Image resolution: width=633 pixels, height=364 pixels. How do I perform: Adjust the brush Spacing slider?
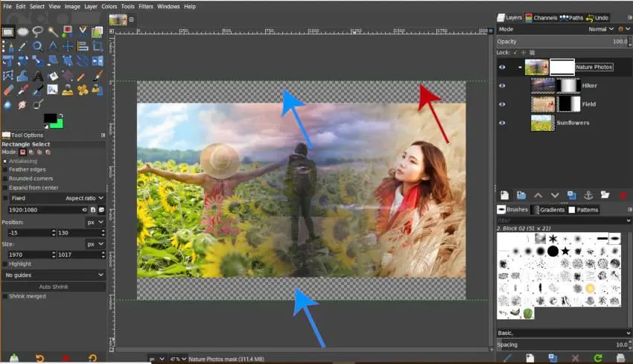pos(564,345)
